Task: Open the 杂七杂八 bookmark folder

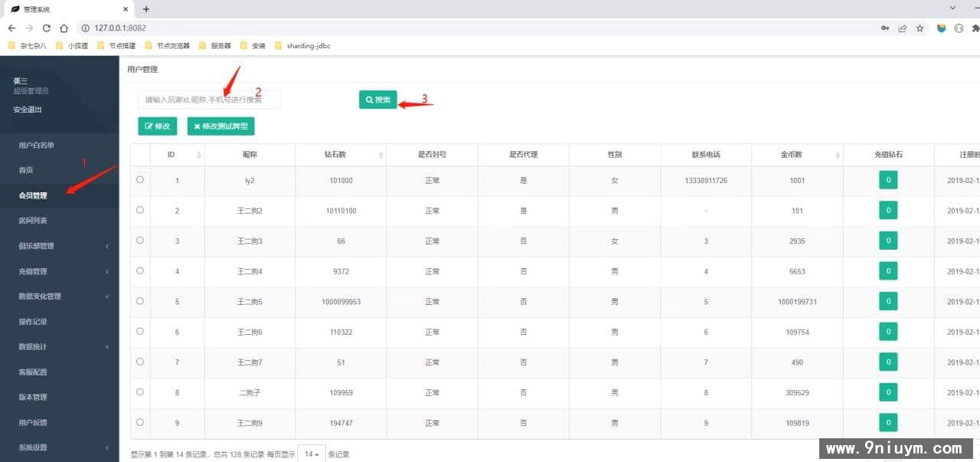Action: point(28,46)
